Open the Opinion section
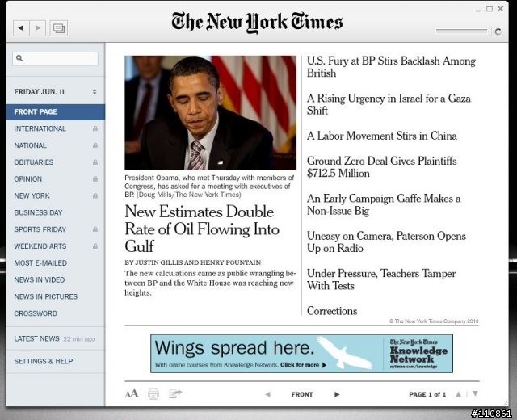 pyautogui.click(x=55, y=179)
